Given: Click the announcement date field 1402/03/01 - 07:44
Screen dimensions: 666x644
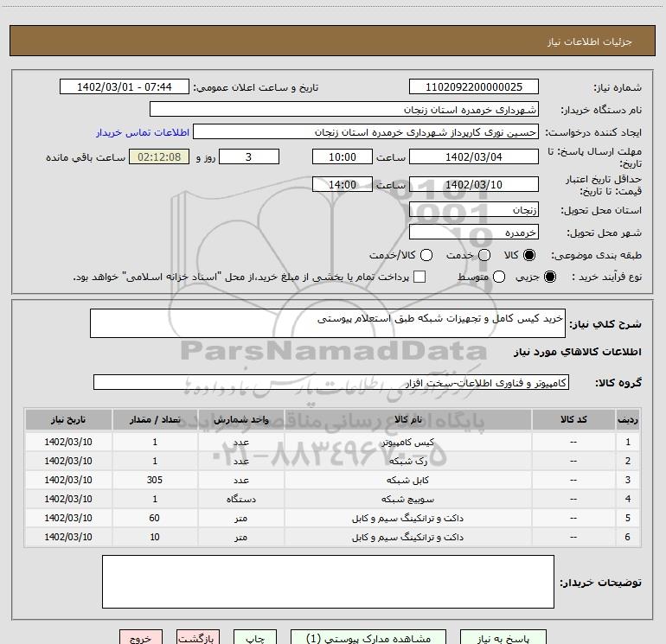Looking at the screenshot, I should coord(124,86).
